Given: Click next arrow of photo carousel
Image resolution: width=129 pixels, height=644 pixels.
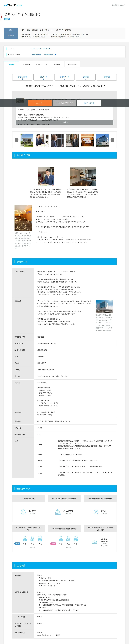Looking at the screenshot, I should pos(112,140).
